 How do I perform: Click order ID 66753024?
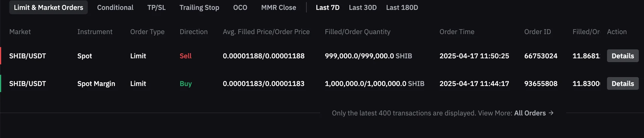point(541,56)
